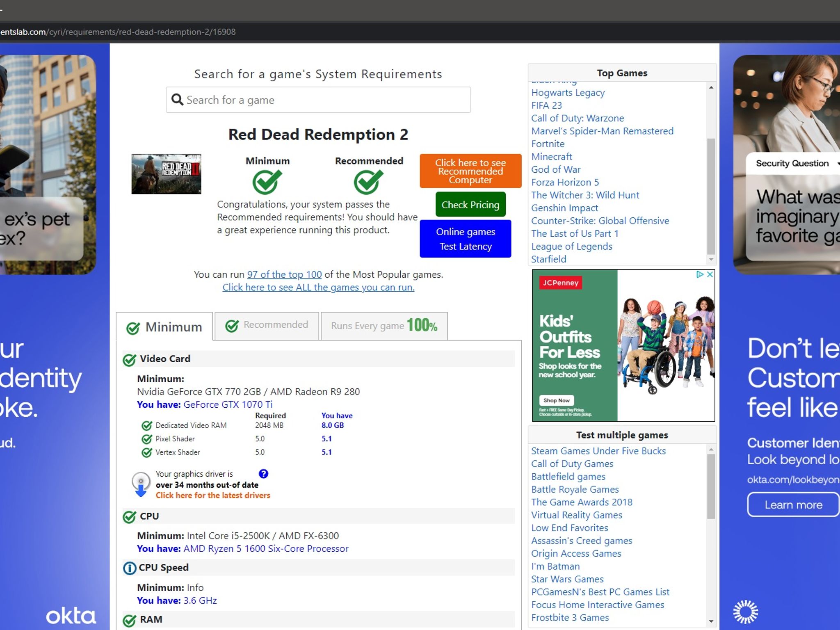This screenshot has width=840, height=630.
Task: Click the search magnifier icon
Action: click(x=177, y=100)
